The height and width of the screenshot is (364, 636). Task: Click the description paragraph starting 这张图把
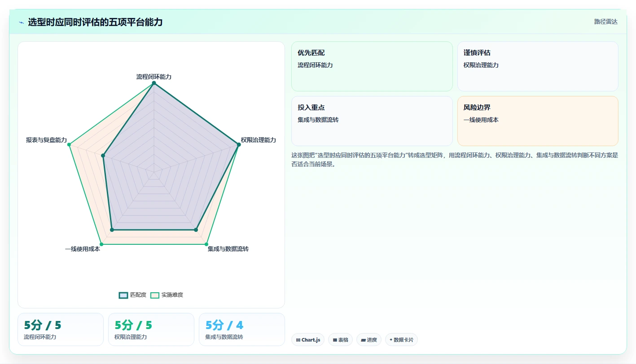pos(455,160)
